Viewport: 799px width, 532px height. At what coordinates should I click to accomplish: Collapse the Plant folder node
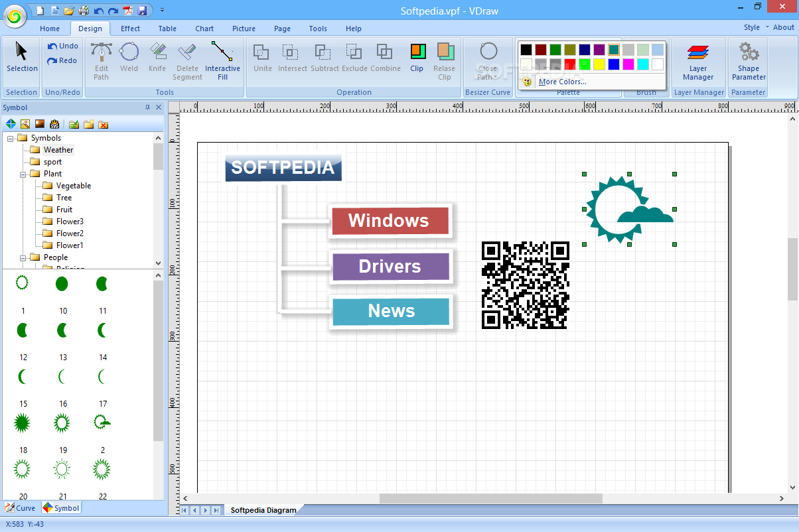[23, 174]
